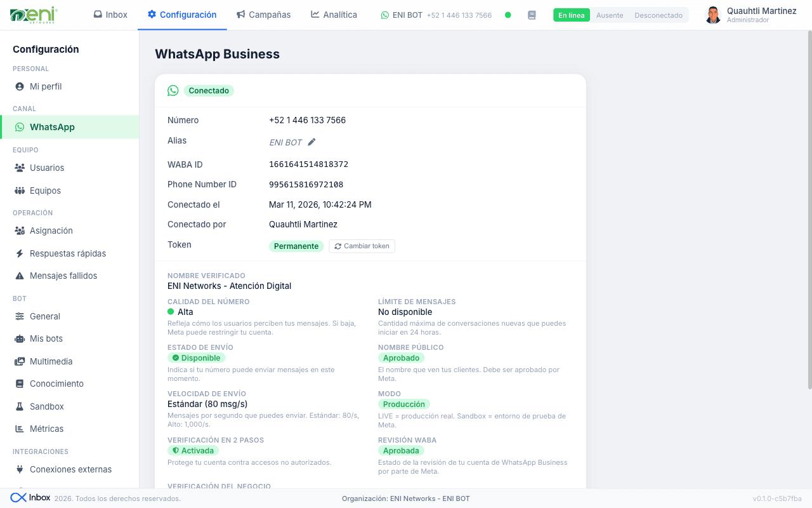Click the assignment icon beside Asignación
812x508 pixels.
pyautogui.click(x=20, y=231)
